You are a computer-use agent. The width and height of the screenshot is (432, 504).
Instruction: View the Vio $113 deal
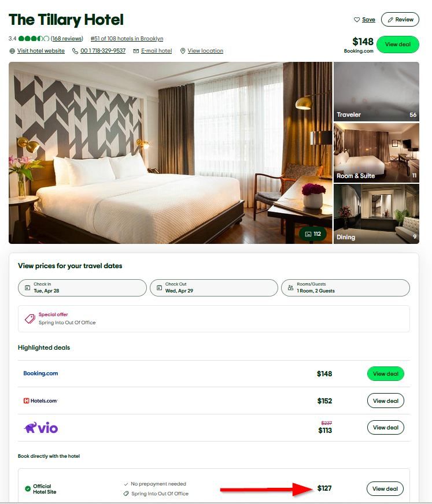click(x=385, y=428)
